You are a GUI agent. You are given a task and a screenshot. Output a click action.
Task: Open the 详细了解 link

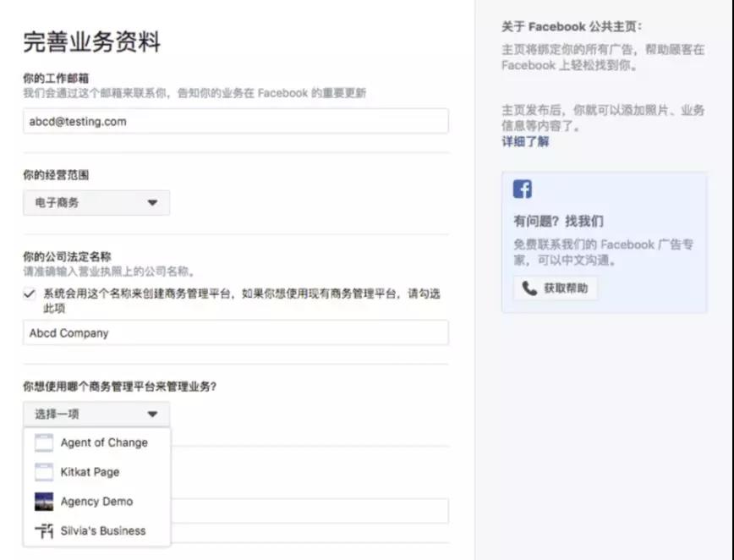525,141
